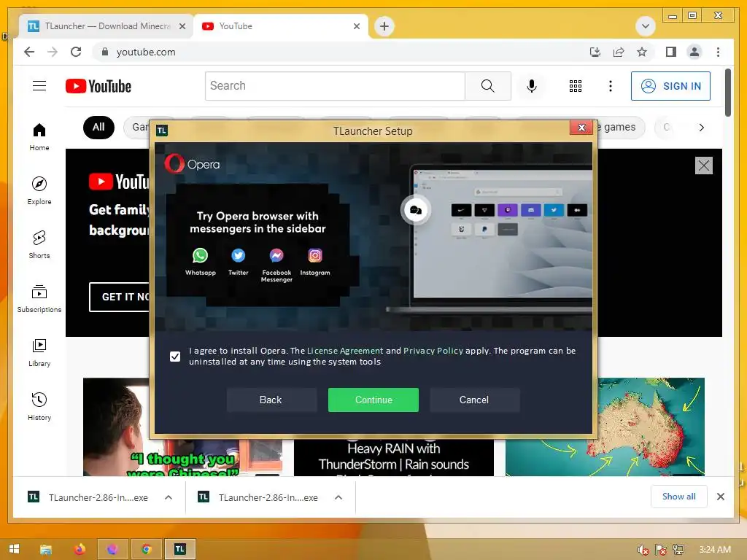The width and height of the screenshot is (747, 560).
Task: Show more category chips with right chevron
Action: click(x=701, y=127)
